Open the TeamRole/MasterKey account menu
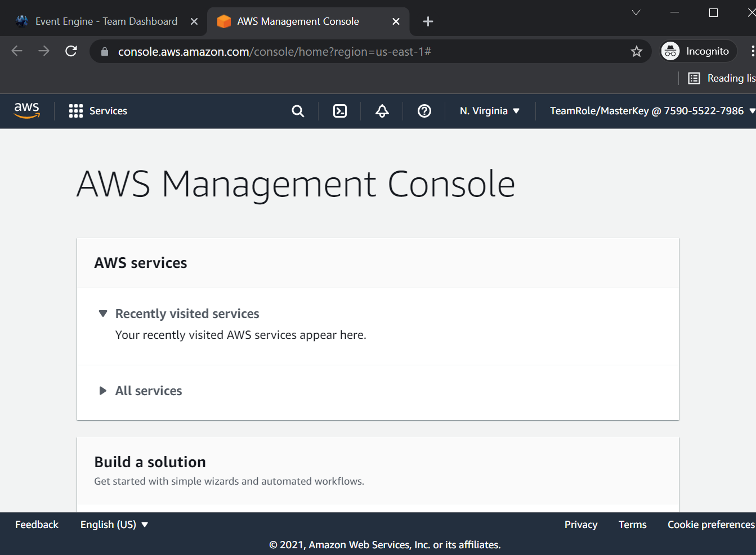Viewport: 756px width, 555px height. coord(652,111)
